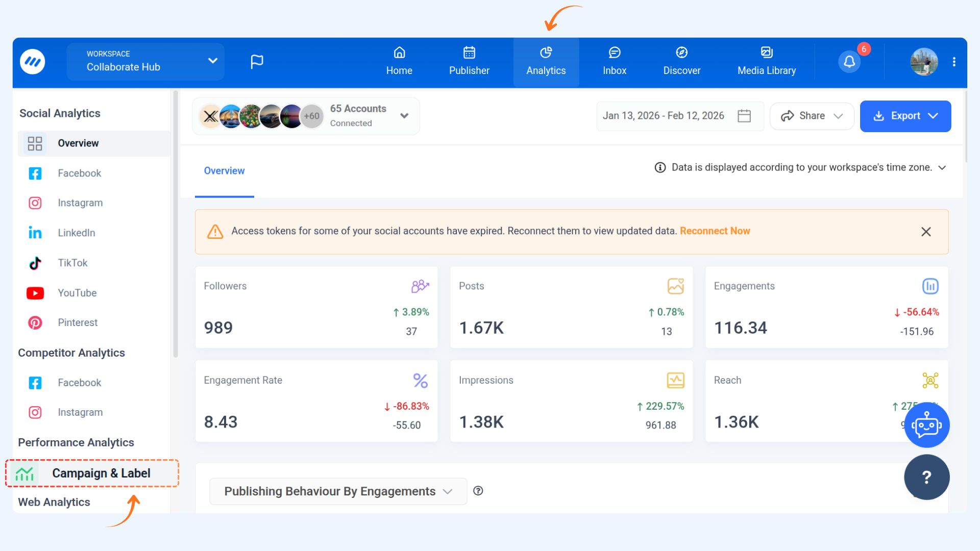Open the chatbot assistant icon
The image size is (980, 551).
click(x=926, y=425)
